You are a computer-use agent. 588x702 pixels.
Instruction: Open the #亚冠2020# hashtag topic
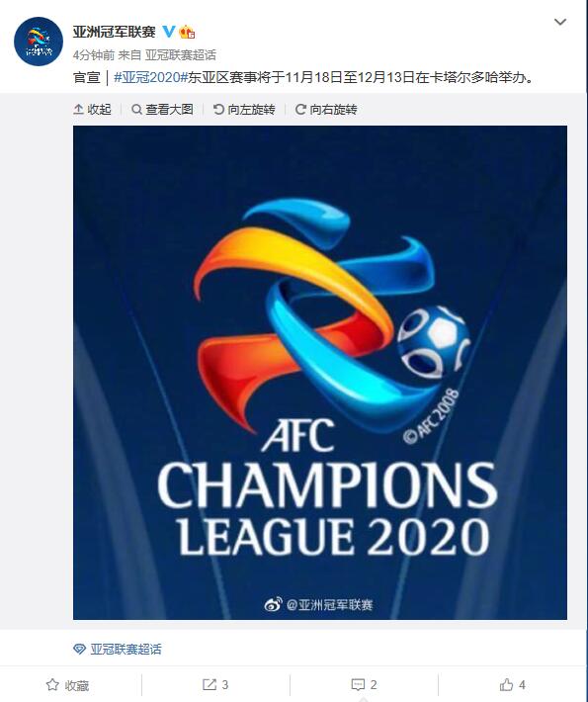point(150,77)
